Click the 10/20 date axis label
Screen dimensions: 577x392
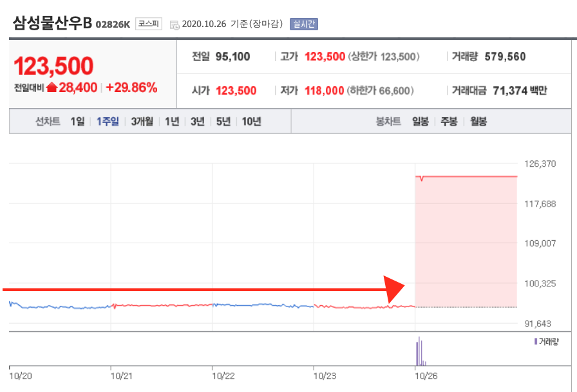click(21, 376)
